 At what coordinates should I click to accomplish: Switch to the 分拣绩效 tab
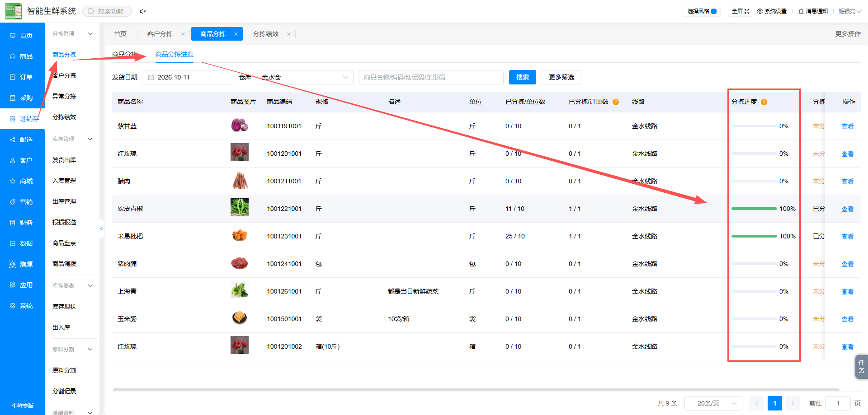pos(266,34)
